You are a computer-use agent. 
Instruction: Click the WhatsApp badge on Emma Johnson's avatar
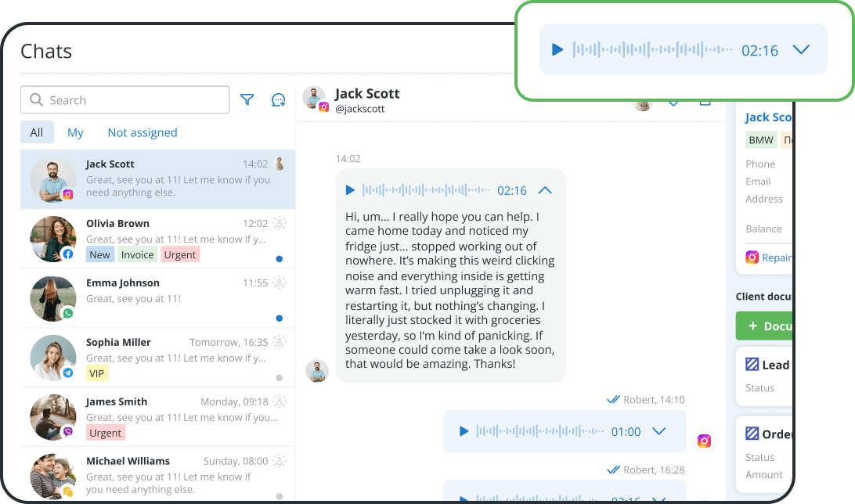coord(67,311)
